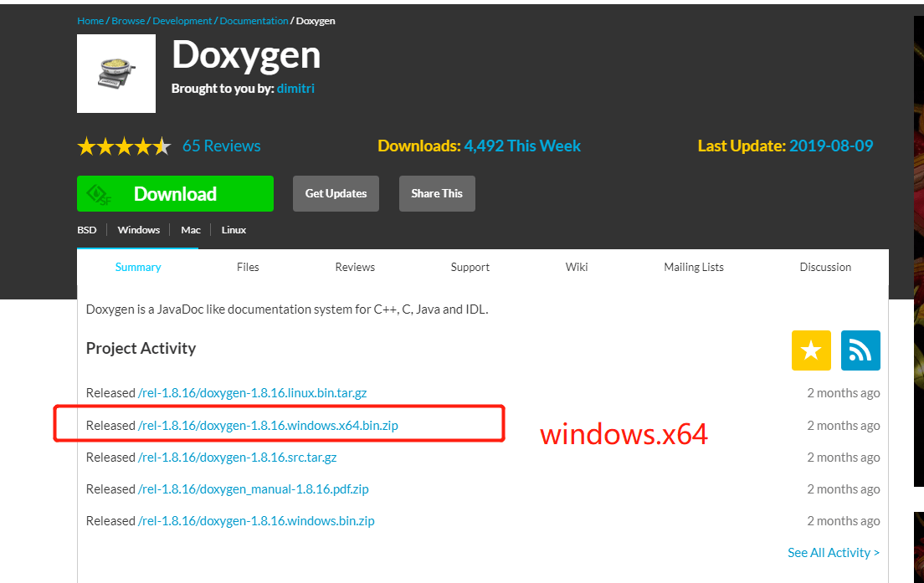Open the doxygen-1.8.16.src.tar.gz release link
Viewport: 924px width, 583px height.
click(238, 457)
